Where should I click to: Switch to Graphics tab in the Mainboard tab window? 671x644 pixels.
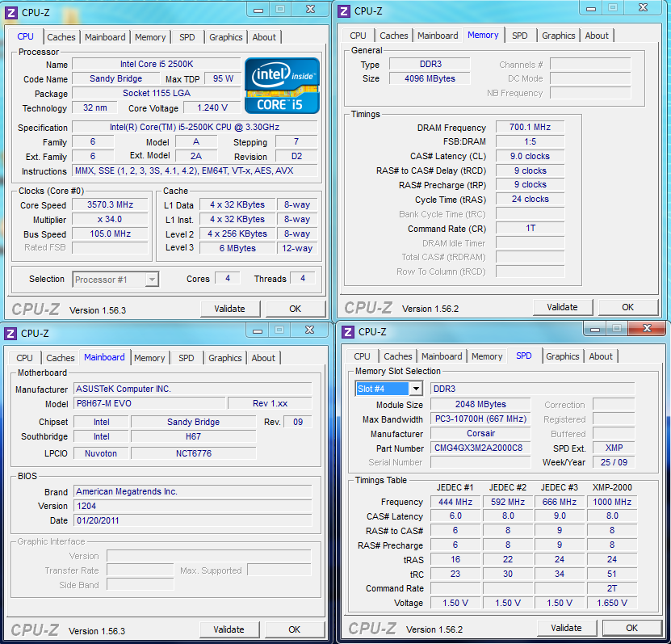pyautogui.click(x=225, y=358)
